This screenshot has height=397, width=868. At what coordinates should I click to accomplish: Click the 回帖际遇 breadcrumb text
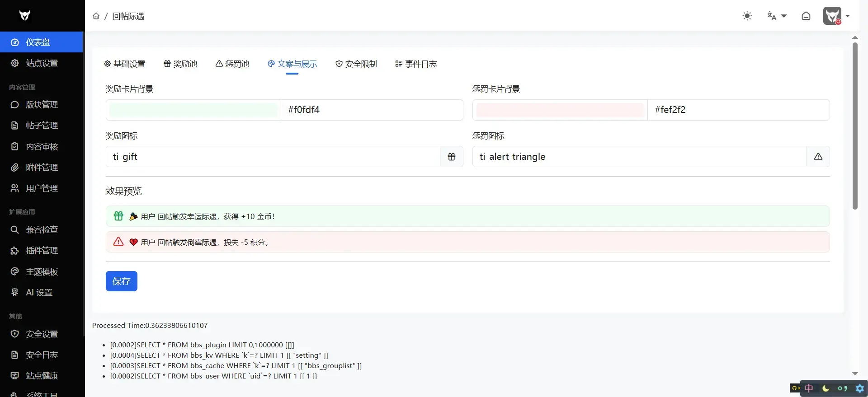coord(128,16)
